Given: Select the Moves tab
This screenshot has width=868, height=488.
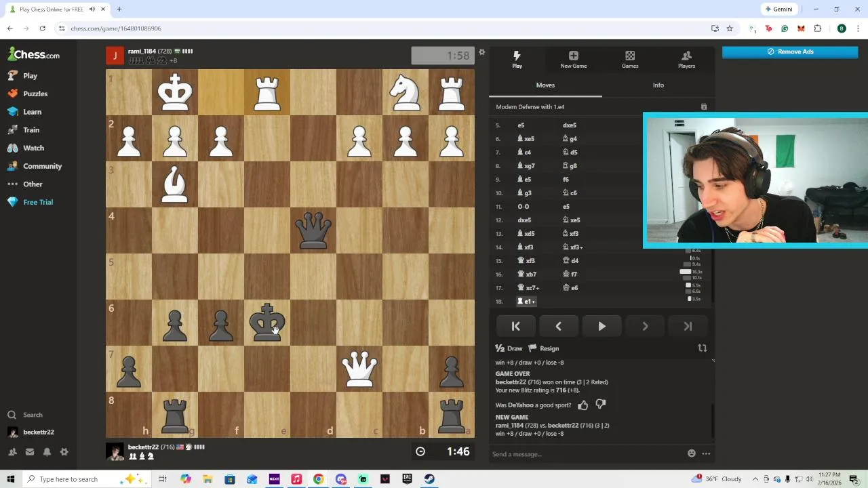Looking at the screenshot, I should 545,85.
